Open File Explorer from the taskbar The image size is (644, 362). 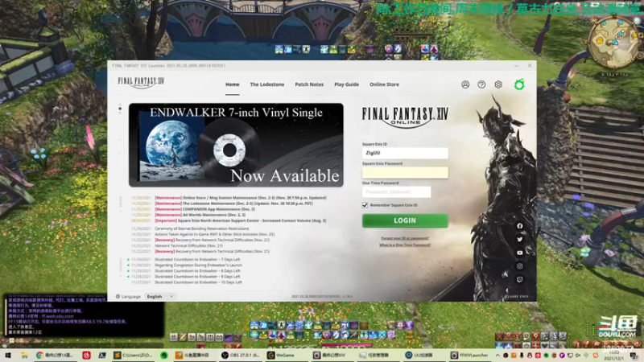[x=24, y=355]
